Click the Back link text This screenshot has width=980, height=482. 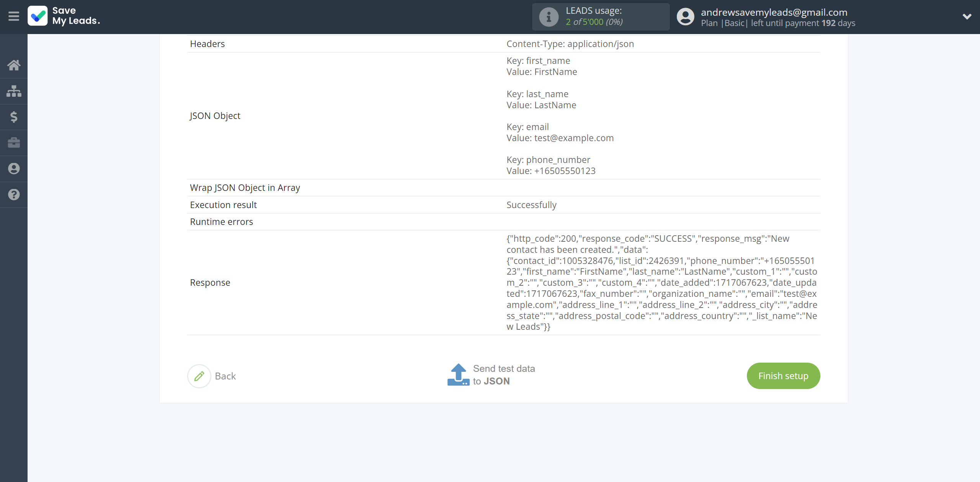225,376
